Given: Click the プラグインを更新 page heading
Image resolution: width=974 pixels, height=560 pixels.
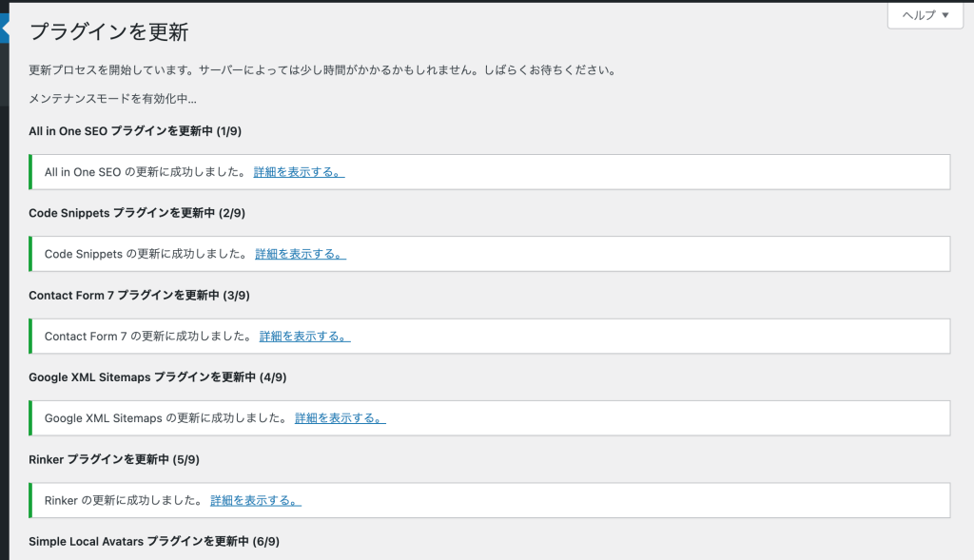Looking at the screenshot, I should [x=108, y=31].
